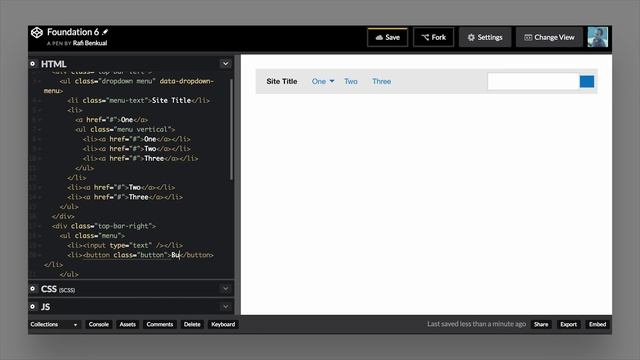Open the One dropdown in preview
The height and width of the screenshot is (360, 640).
click(x=323, y=81)
